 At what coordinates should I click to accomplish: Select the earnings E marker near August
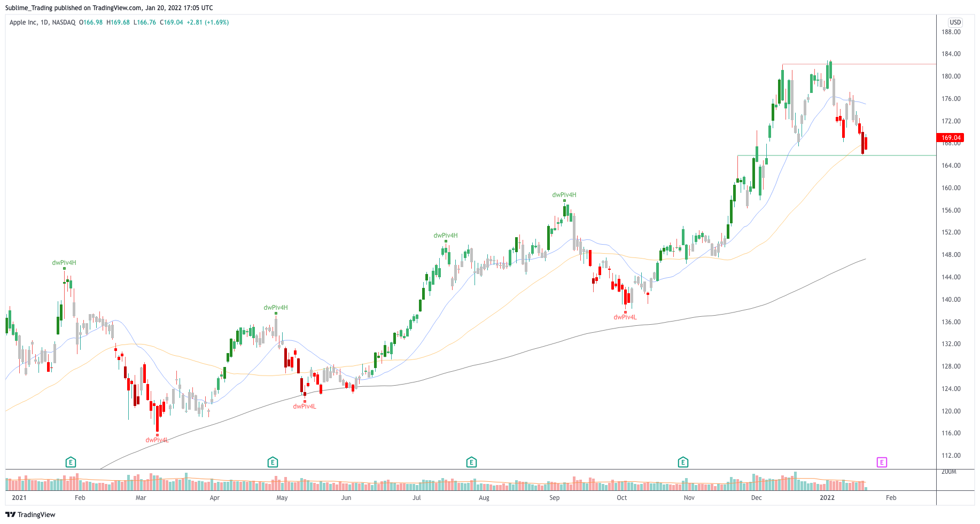[x=471, y=462]
